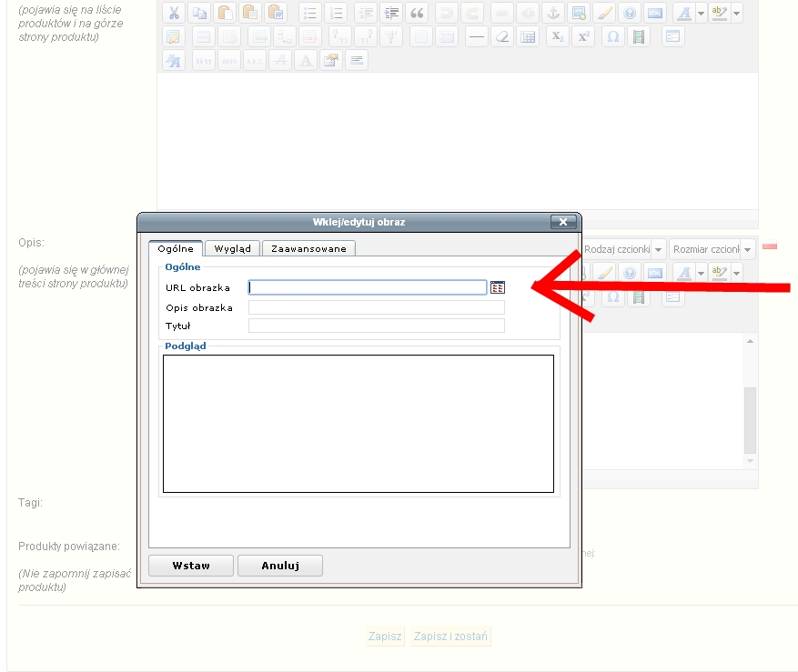Click the indent icon in top editor
Screen dimensions: 798x672
point(391,13)
